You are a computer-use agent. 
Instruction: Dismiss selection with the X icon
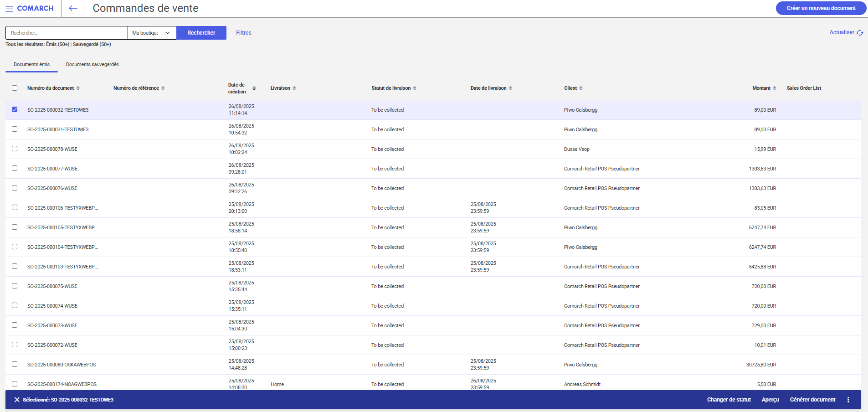(x=17, y=400)
